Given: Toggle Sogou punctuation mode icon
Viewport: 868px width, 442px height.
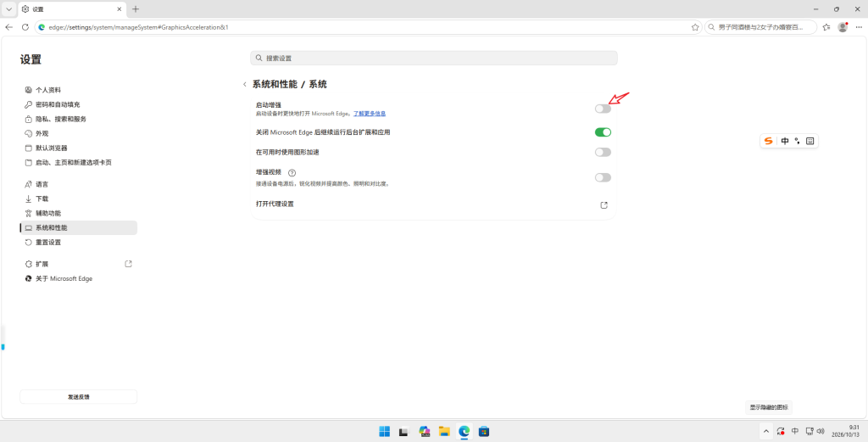Looking at the screenshot, I should point(798,141).
